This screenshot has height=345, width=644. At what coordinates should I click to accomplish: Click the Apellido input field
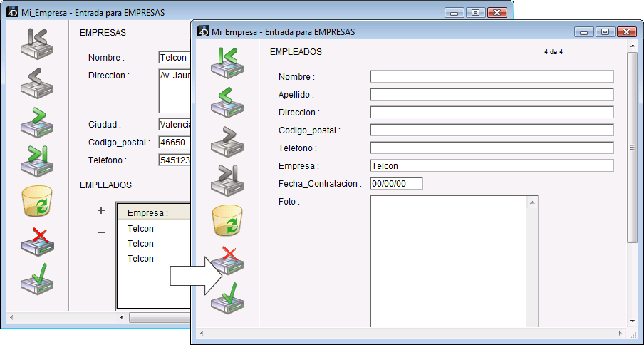pyautogui.click(x=492, y=94)
